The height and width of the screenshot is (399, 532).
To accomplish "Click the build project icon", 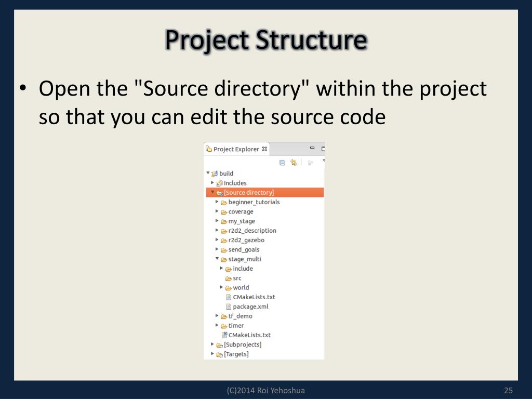I will (215, 174).
